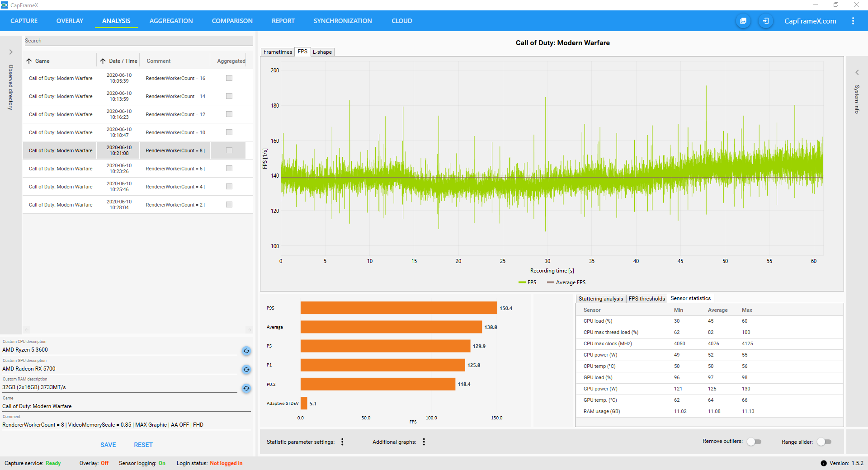Click right arrow of record list scrollbar
Image resolution: width=868 pixels, height=470 pixels.
(x=249, y=330)
